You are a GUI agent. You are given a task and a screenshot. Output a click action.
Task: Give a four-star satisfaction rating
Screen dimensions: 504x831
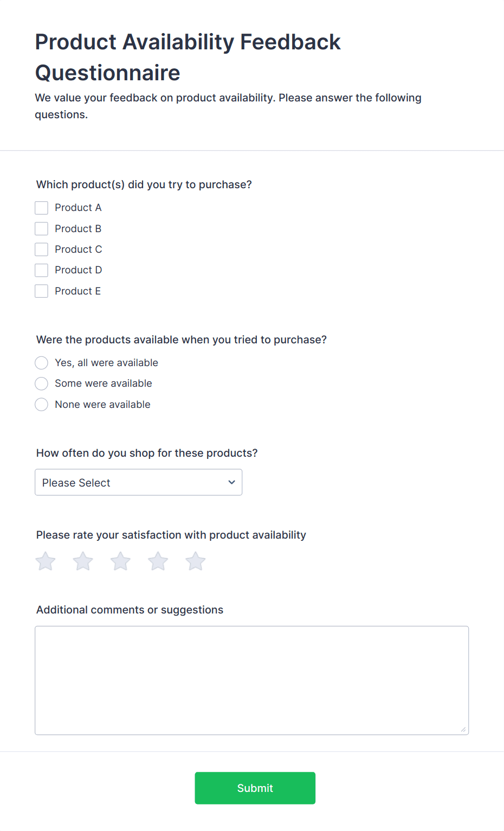pos(158,561)
